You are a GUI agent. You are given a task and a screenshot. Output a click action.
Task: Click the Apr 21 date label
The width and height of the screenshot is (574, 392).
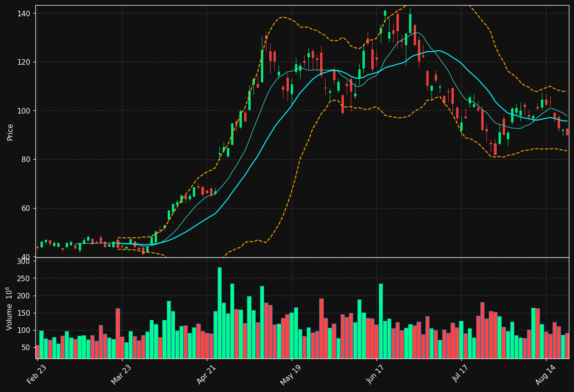(x=206, y=374)
